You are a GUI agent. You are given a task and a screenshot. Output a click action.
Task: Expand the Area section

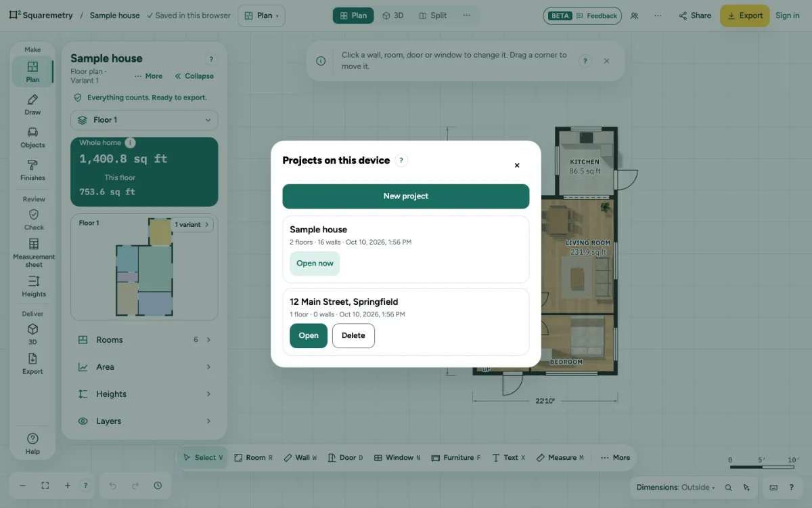[144, 367]
